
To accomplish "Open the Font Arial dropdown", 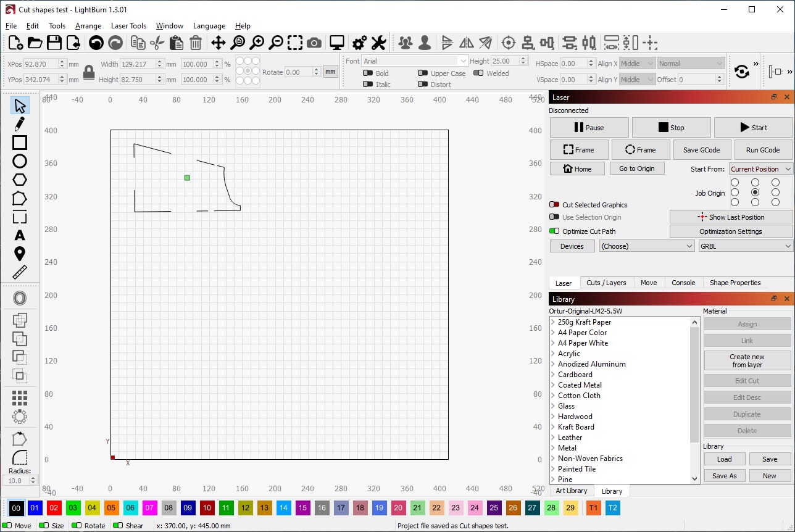I will (x=415, y=61).
